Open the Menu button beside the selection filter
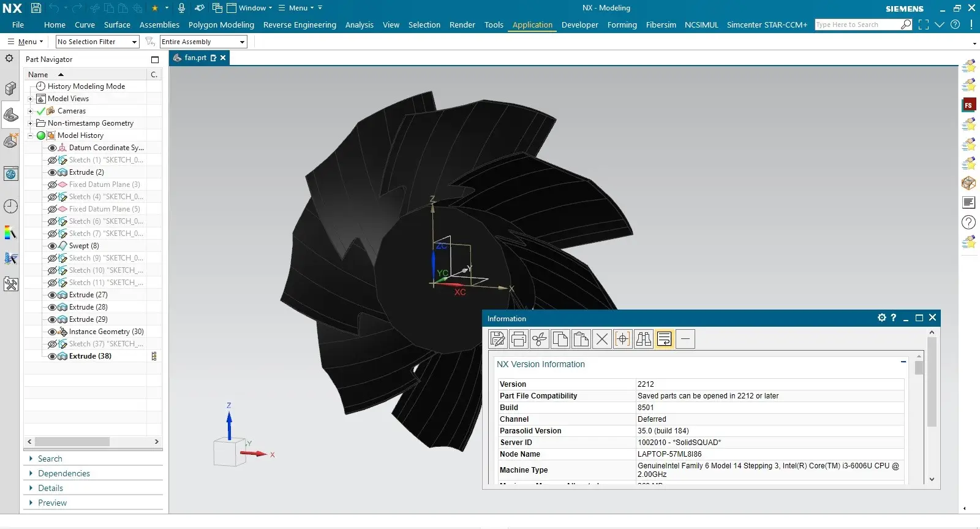Image resolution: width=980 pixels, height=529 pixels. [25, 42]
